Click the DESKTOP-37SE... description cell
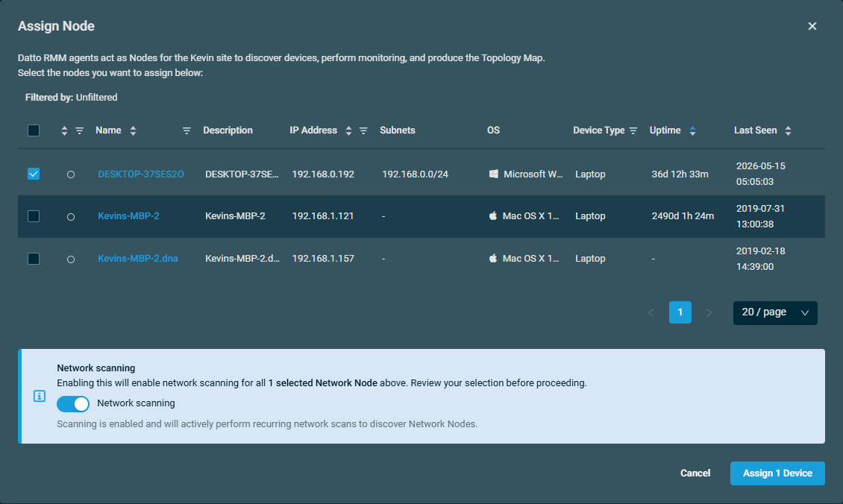This screenshot has height=504, width=843. [242, 174]
